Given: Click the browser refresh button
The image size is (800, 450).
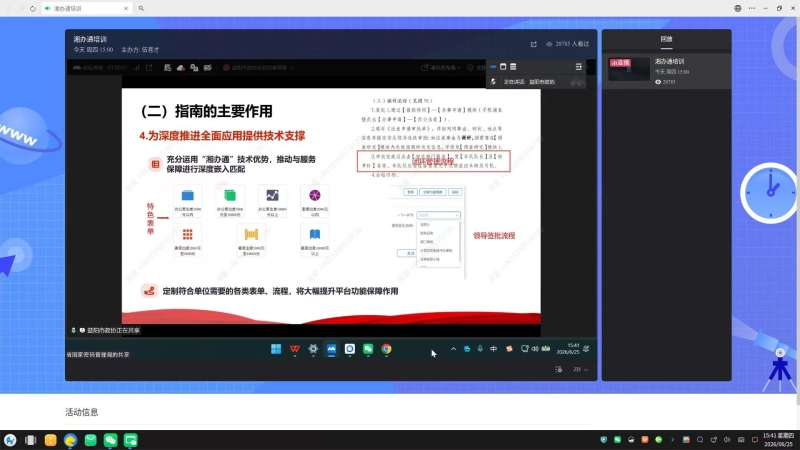Looking at the screenshot, I should [33, 9].
